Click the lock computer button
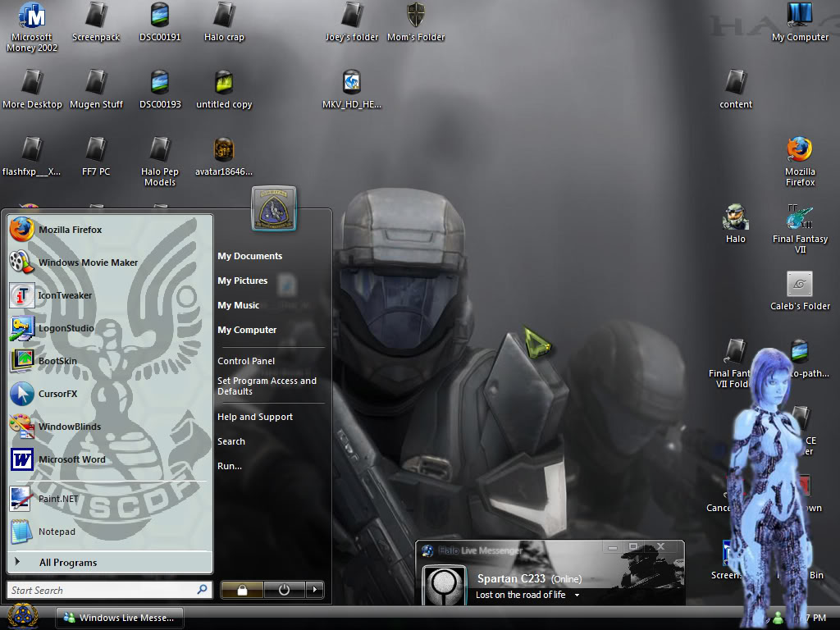 242,590
